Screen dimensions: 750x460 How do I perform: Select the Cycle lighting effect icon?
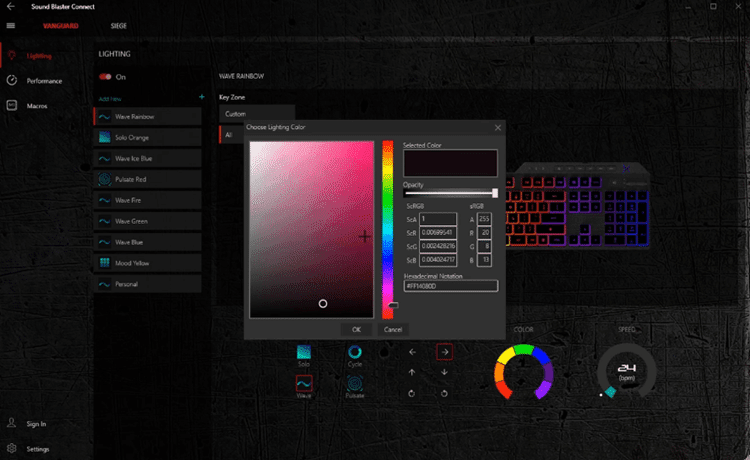tap(355, 352)
